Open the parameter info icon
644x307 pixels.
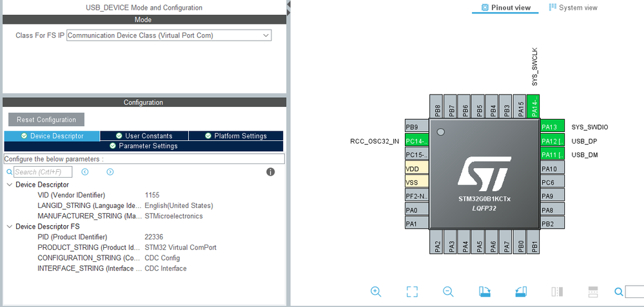click(270, 172)
